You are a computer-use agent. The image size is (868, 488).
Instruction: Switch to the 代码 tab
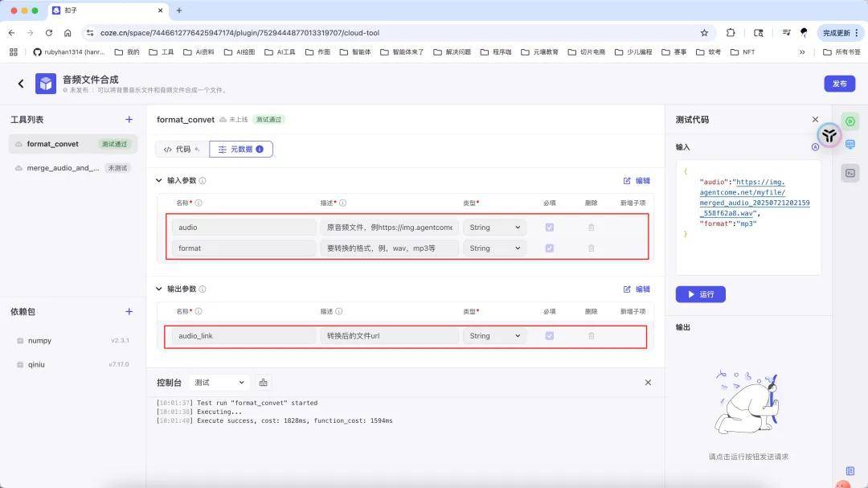pyautogui.click(x=181, y=150)
